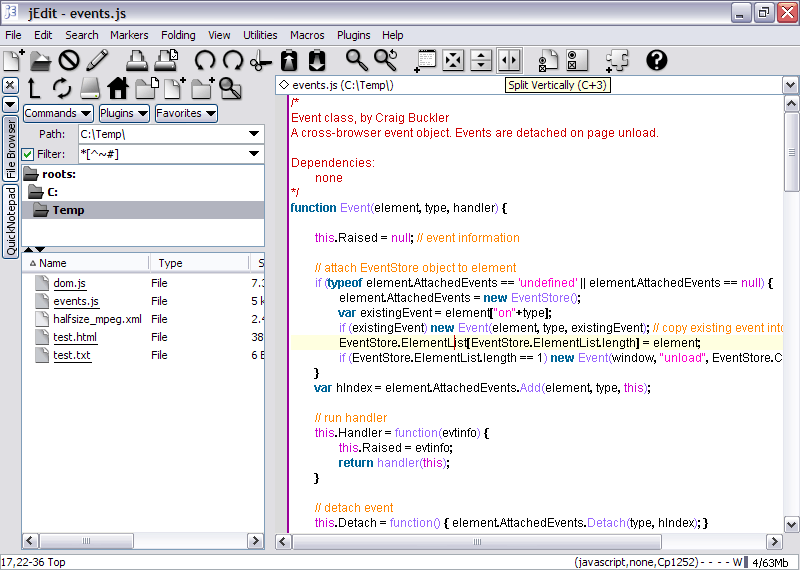Open test.txt in the file list
The width and height of the screenshot is (800, 570).
coord(71,355)
